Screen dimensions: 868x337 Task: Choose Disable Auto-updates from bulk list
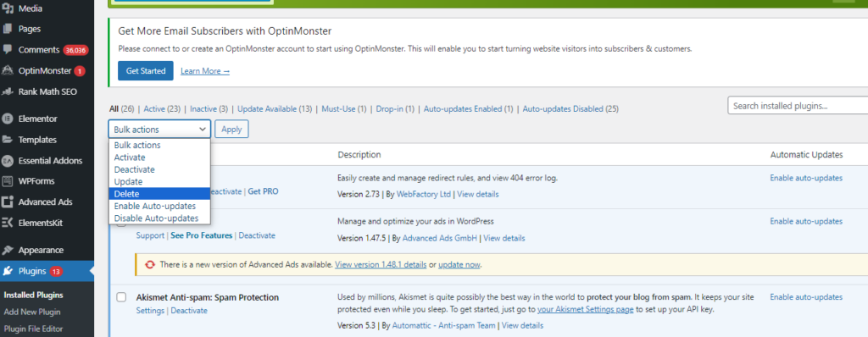click(x=159, y=218)
